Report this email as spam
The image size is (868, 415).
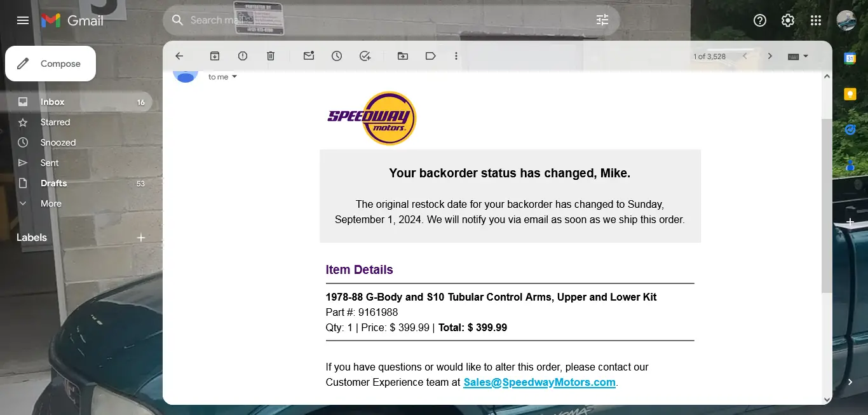pyautogui.click(x=243, y=56)
